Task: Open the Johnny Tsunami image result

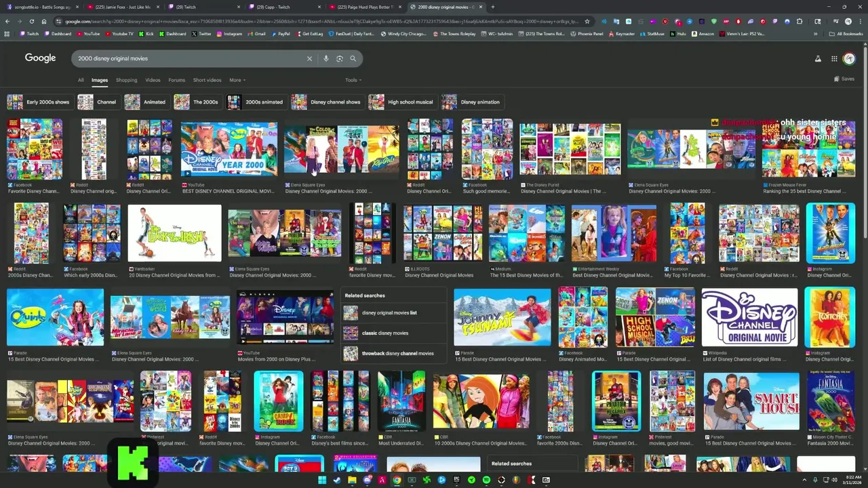Action: pyautogui.click(x=502, y=317)
